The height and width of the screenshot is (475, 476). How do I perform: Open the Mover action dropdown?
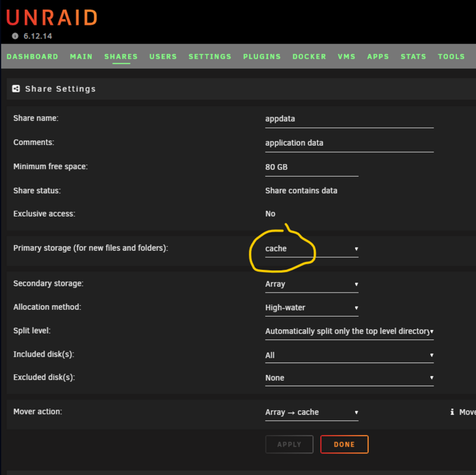click(311, 412)
